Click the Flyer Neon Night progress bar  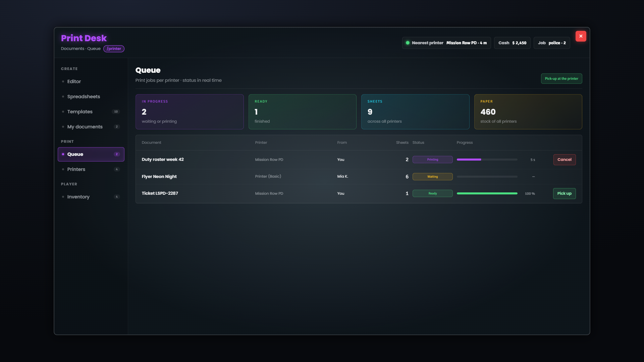(487, 177)
